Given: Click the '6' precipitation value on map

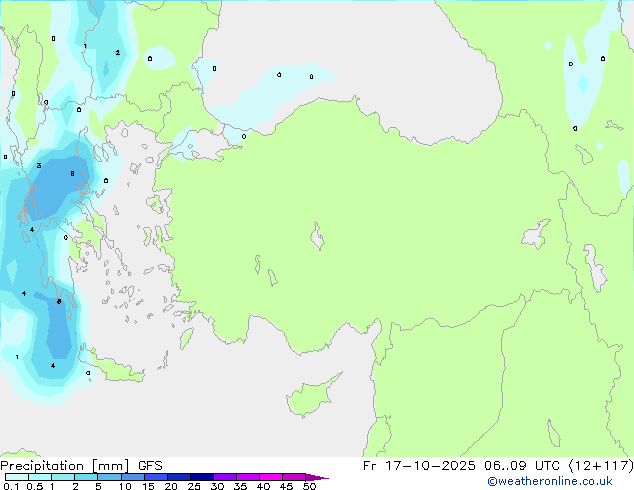Looking at the screenshot, I should click(x=59, y=302).
